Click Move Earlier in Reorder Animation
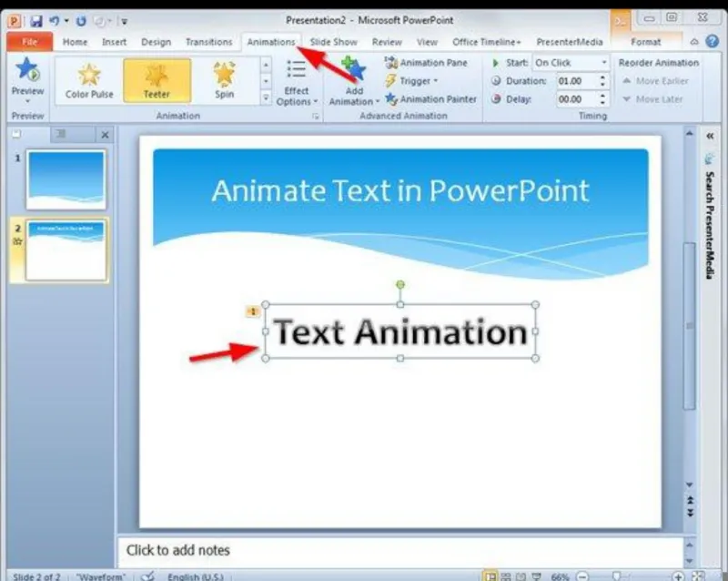Image resolution: width=728 pixels, height=581 pixels. pyautogui.click(x=655, y=81)
